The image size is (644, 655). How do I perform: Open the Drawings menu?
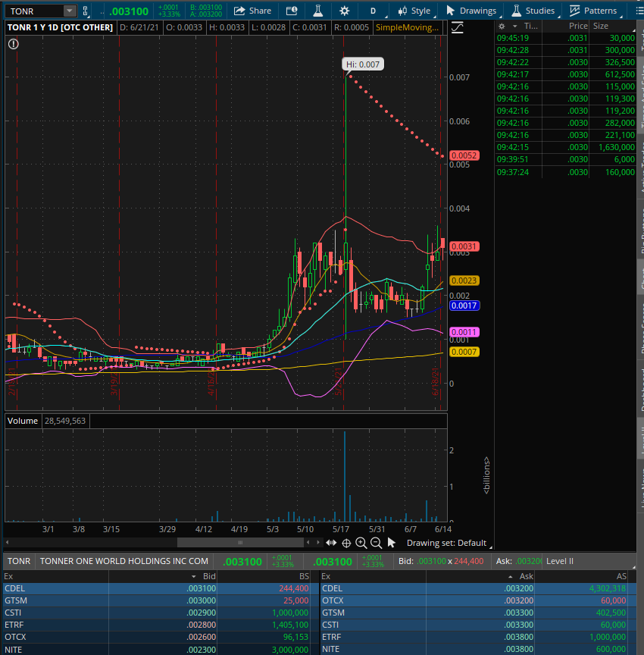(471, 11)
